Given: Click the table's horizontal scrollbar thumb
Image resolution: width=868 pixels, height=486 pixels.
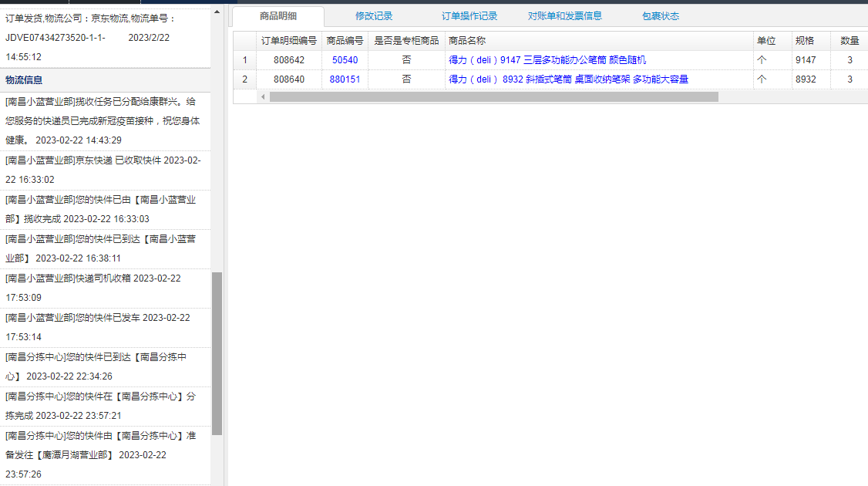Looking at the screenshot, I should tap(494, 97).
